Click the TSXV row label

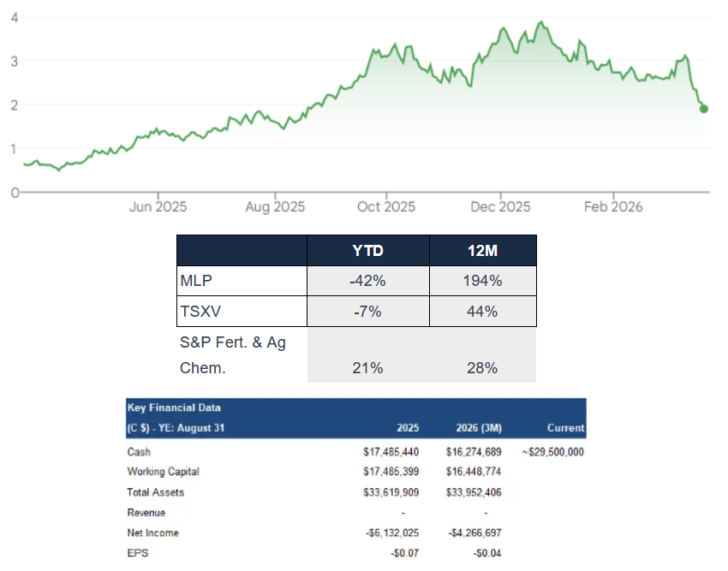198,311
